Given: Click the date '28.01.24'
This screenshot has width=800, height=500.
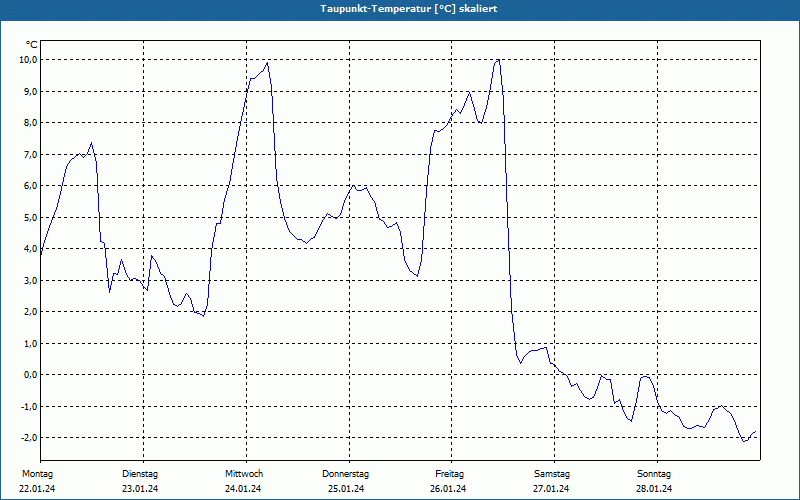Looking at the screenshot, I should coord(654,489).
